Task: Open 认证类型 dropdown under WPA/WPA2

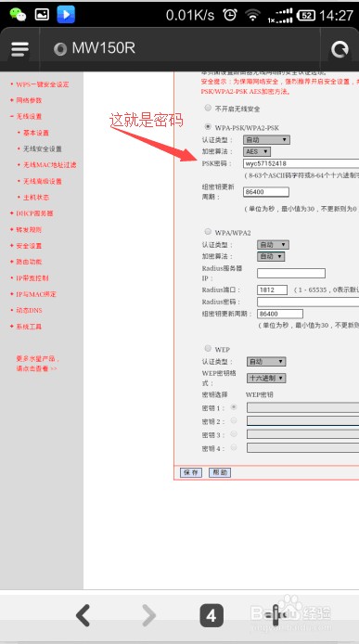Action: [273, 245]
